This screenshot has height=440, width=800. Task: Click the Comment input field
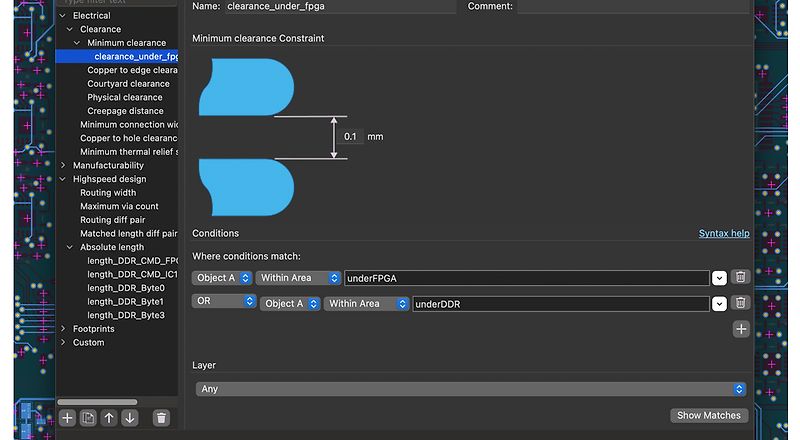point(633,7)
